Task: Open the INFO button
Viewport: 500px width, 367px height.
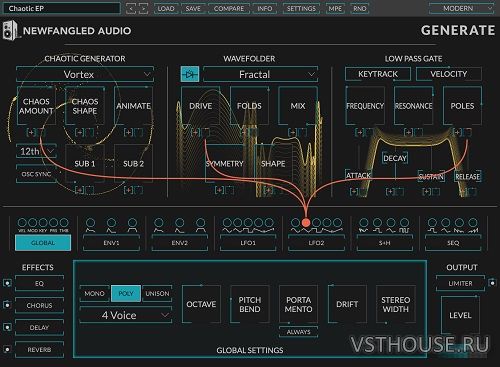Action: coord(265,8)
